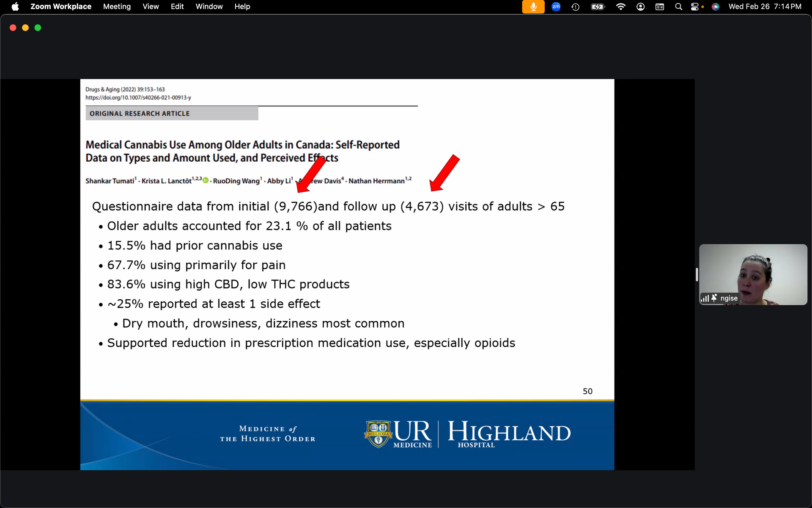Click the battery charging status icon
This screenshot has height=508, width=812.
point(598,7)
